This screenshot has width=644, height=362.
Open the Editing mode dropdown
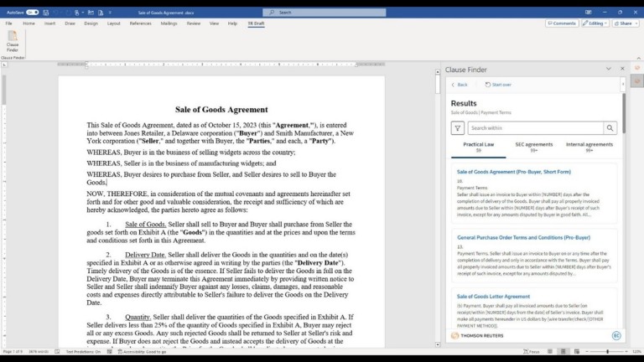point(596,23)
